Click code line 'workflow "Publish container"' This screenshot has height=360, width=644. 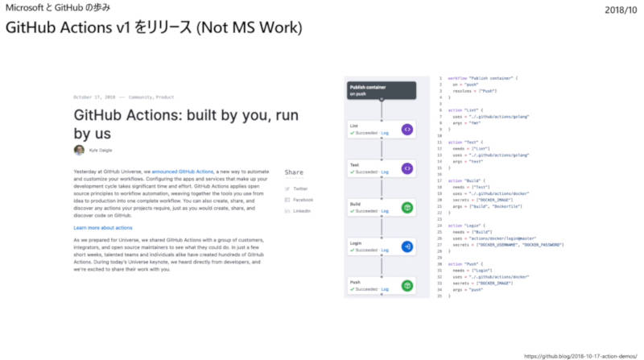point(482,78)
